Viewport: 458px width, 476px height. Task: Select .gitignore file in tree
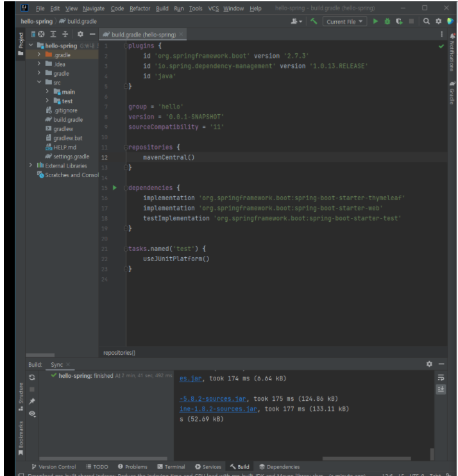pos(62,110)
